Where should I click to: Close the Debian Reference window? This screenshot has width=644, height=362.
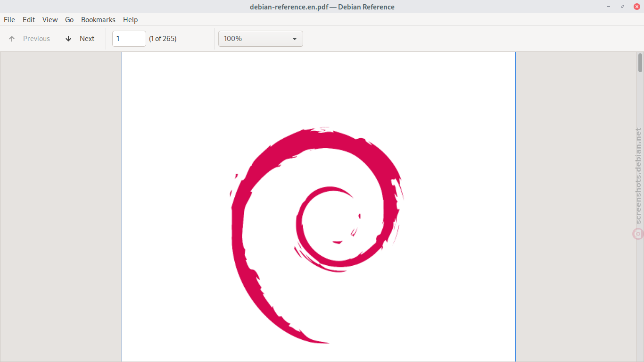tap(637, 7)
